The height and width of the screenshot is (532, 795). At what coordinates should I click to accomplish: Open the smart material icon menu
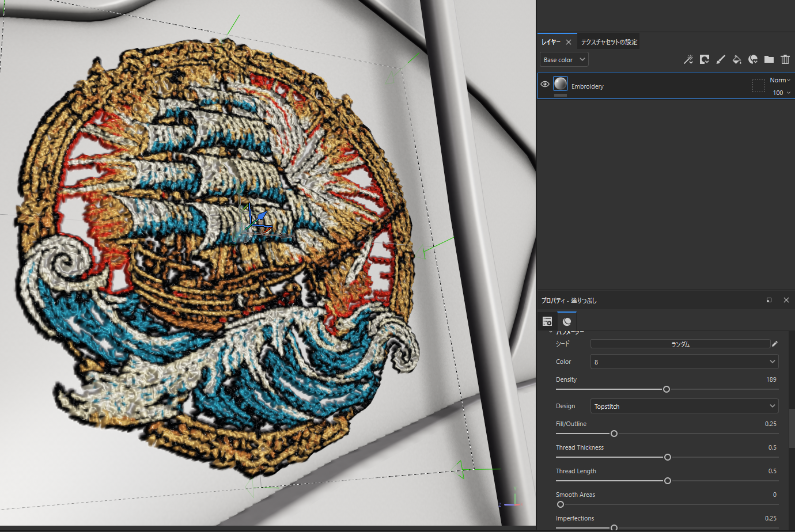pos(753,59)
